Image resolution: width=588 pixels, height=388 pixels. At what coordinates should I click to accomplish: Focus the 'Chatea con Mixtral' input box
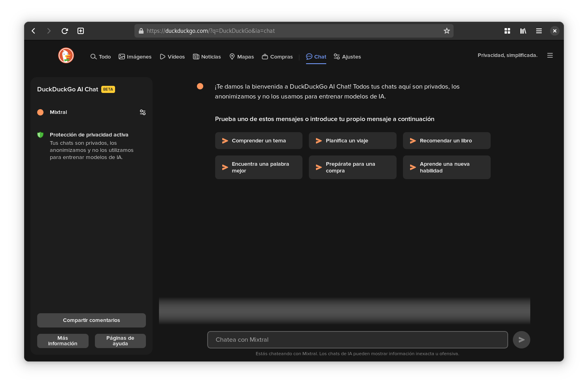point(357,340)
